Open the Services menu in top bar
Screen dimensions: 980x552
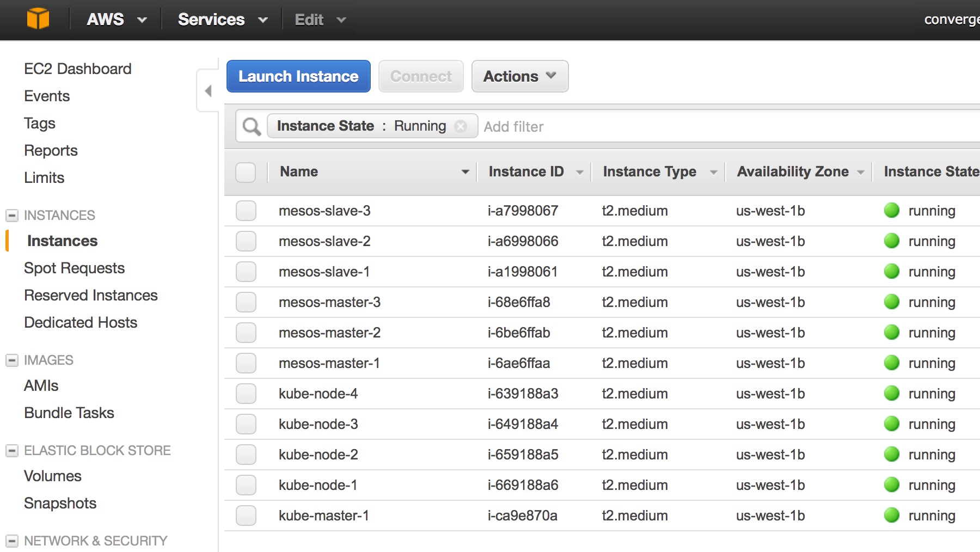point(222,20)
